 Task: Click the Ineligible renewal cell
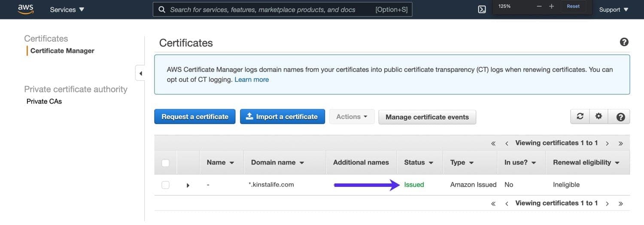point(566,185)
